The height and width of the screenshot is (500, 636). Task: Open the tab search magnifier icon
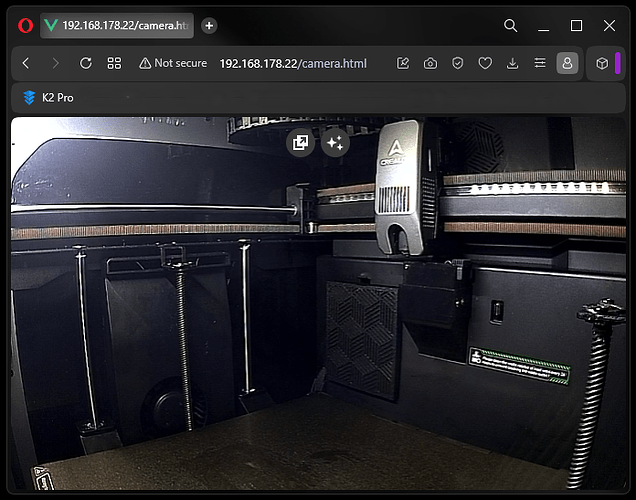(x=511, y=26)
